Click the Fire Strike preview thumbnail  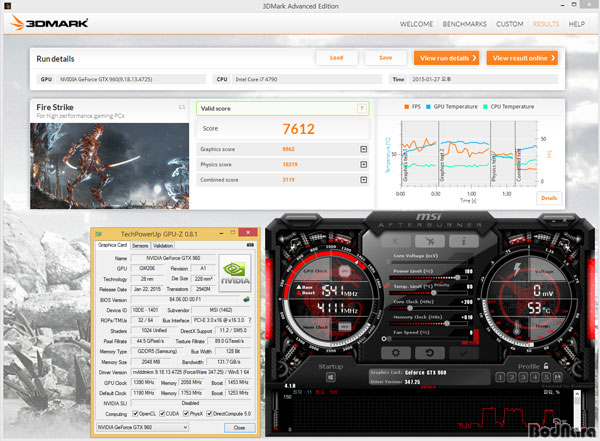tap(109, 166)
